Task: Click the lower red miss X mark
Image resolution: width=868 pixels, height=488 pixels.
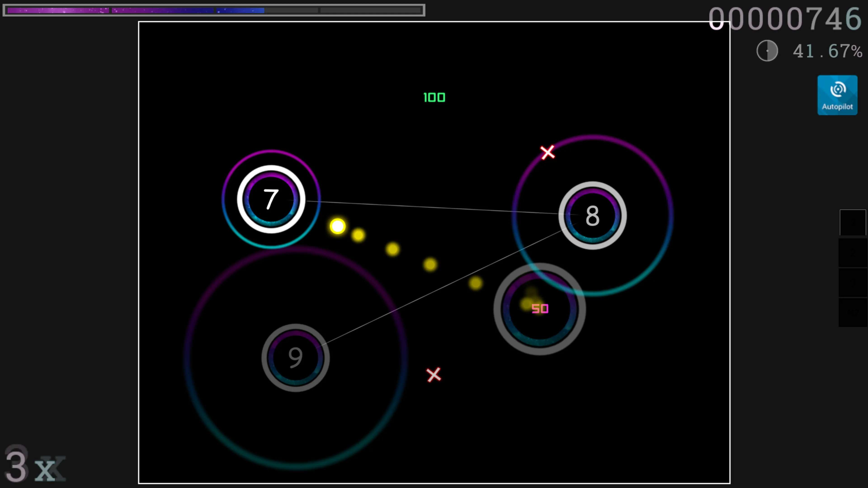Action: (434, 375)
